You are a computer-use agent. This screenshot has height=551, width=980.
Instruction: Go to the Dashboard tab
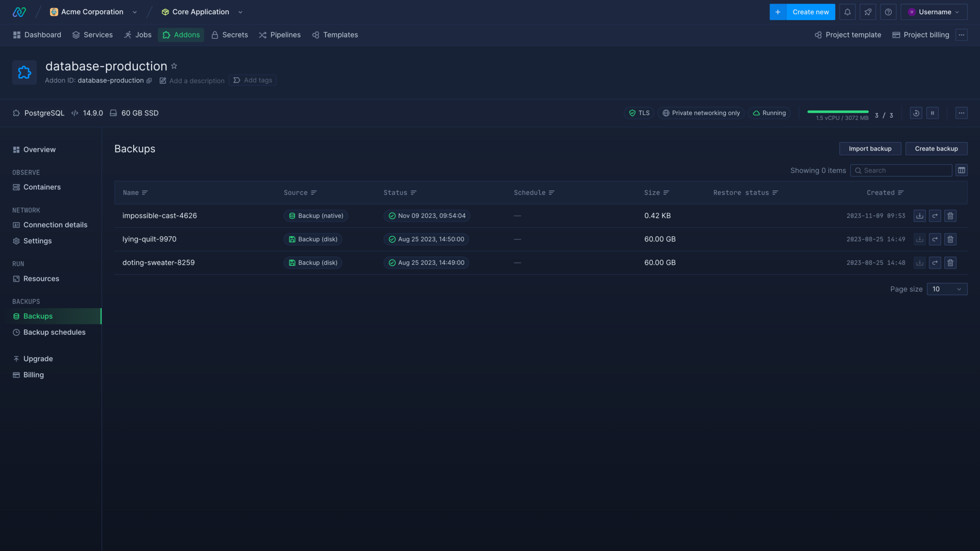point(37,35)
